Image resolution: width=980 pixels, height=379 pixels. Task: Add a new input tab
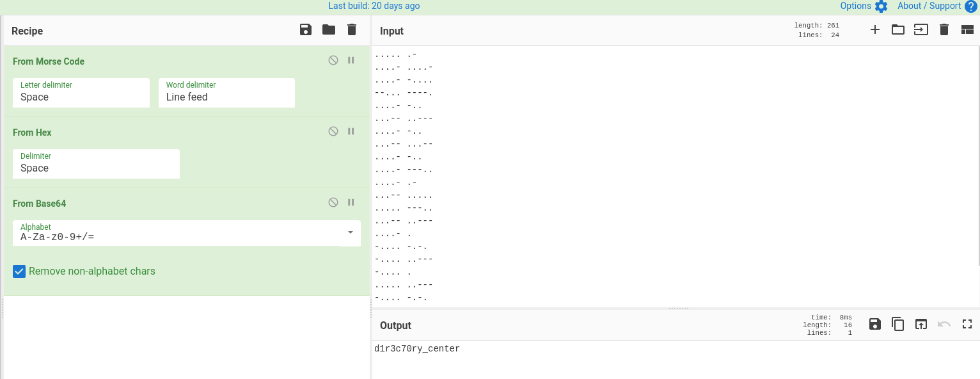point(875,29)
